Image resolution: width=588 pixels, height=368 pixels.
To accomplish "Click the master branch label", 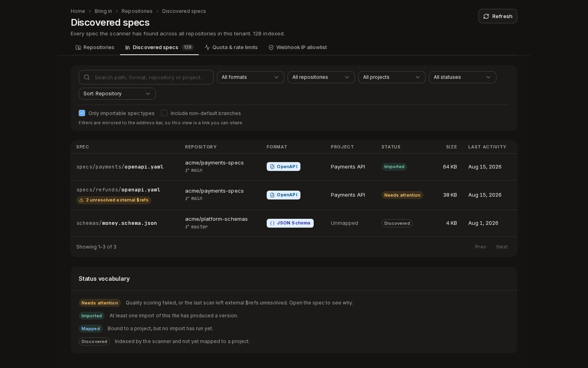I will (196, 227).
